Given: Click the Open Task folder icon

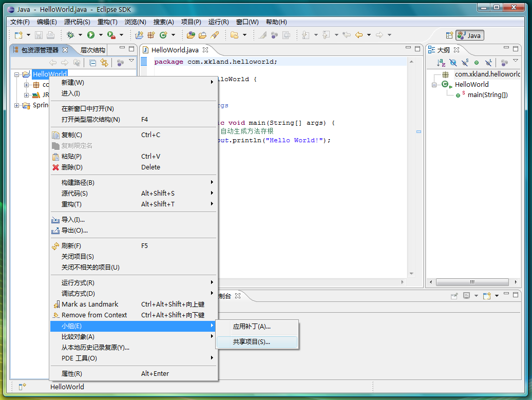Looking at the screenshot, I should click(203, 35).
